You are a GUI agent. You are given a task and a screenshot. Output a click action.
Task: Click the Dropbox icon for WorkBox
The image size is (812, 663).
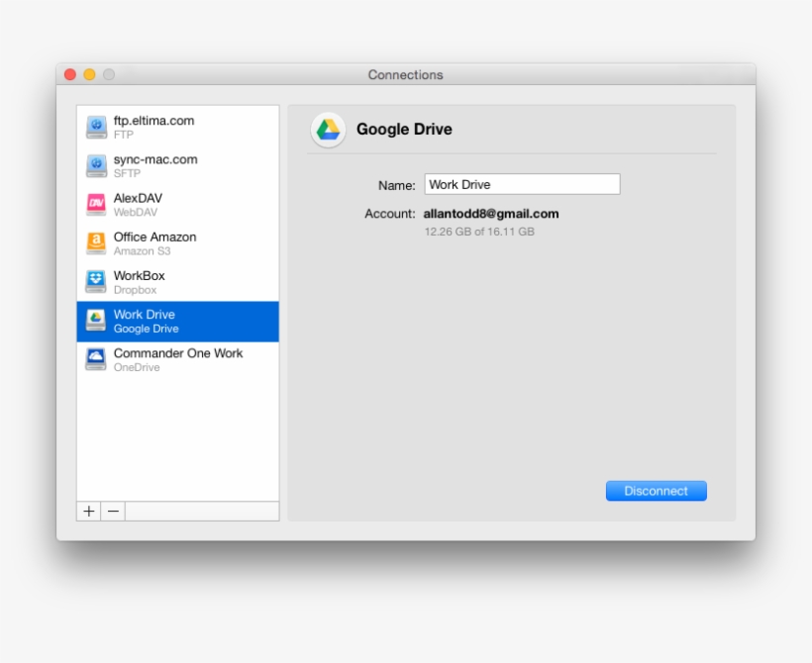coord(95,281)
